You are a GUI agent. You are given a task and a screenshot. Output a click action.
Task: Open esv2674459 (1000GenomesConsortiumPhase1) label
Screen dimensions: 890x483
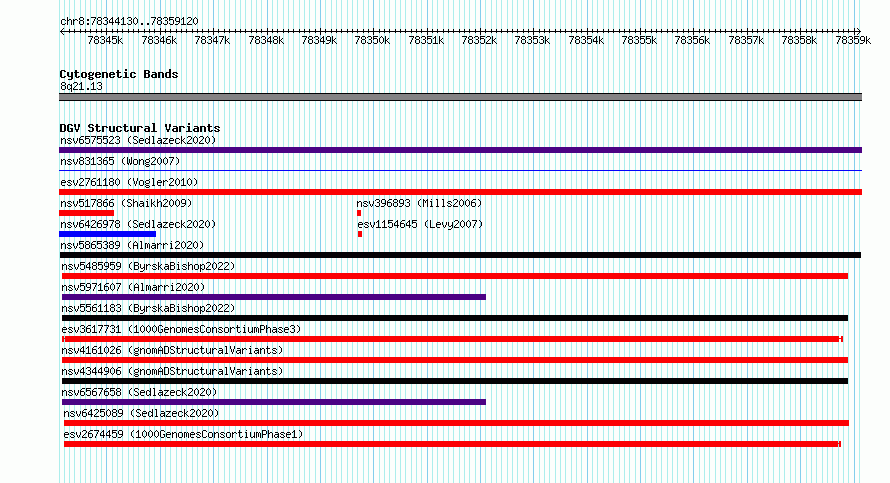pos(183,434)
